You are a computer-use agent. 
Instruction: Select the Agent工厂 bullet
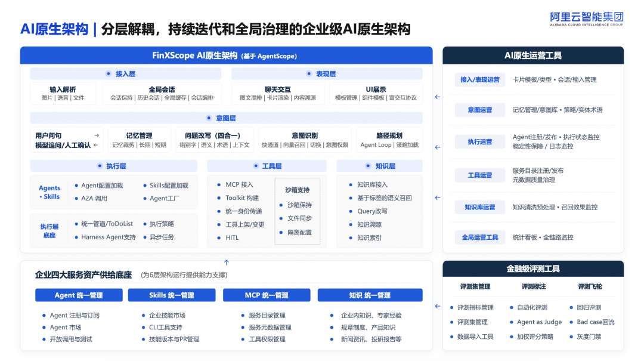[161, 198]
